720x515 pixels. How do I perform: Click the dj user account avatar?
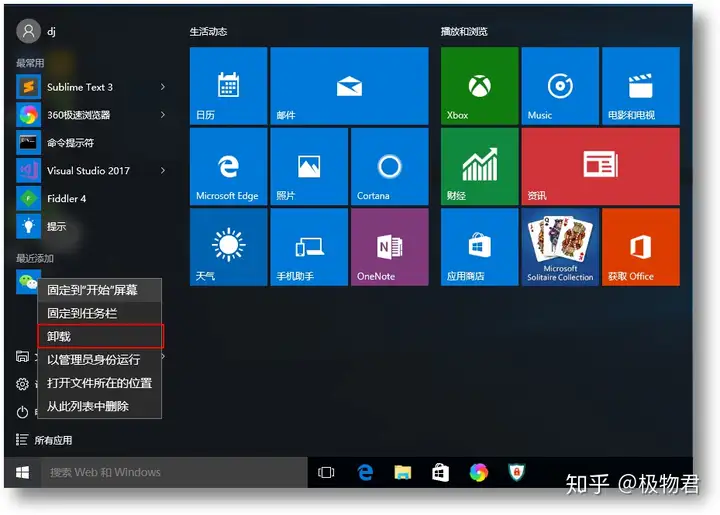[x=28, y=31]
